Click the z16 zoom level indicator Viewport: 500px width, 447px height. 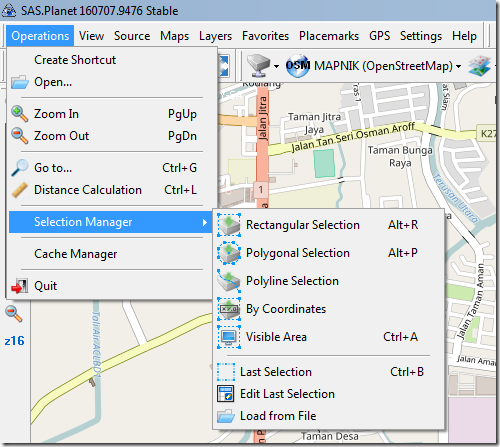pos(14,341)
